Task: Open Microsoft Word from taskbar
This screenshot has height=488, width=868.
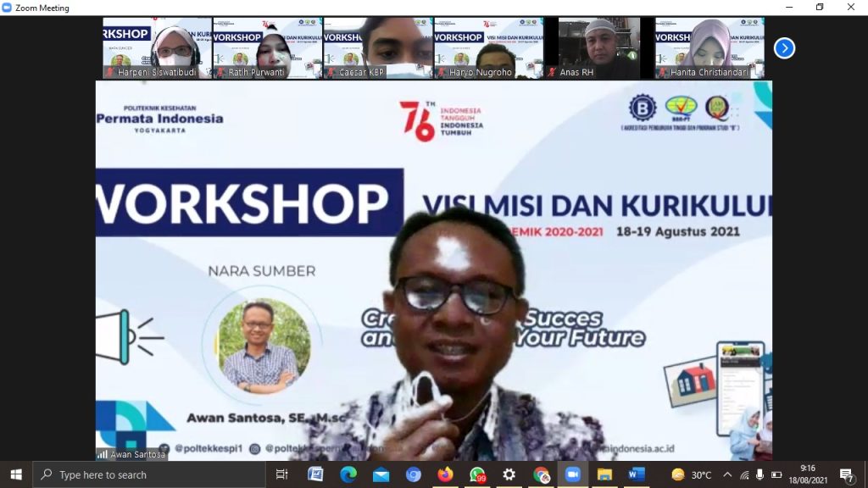Action: point(637,474)
